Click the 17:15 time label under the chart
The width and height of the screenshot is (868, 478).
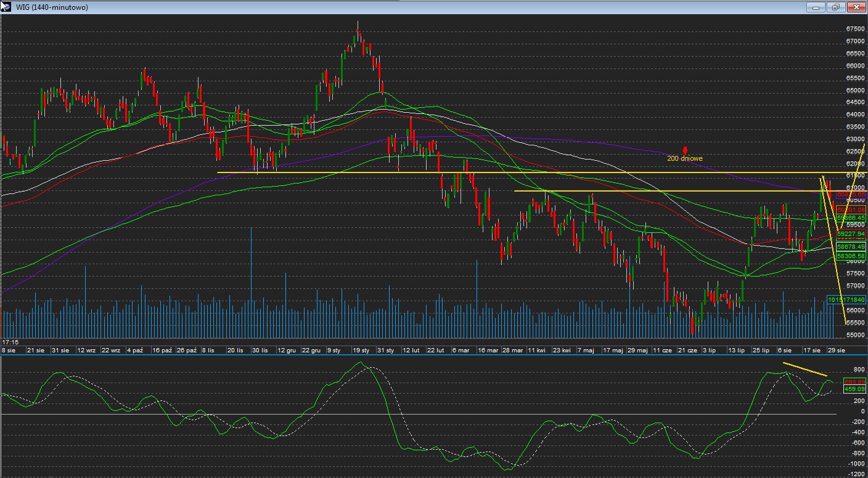tap(9, 342)
